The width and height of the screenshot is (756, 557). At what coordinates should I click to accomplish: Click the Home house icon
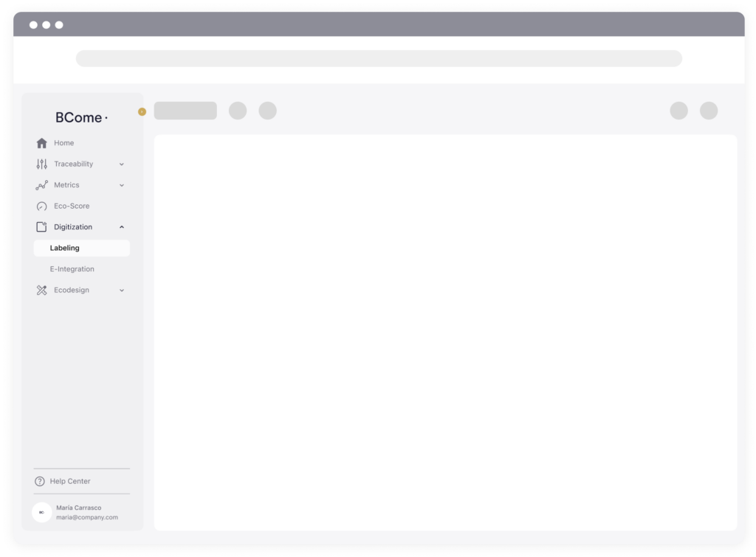point(42,143)
